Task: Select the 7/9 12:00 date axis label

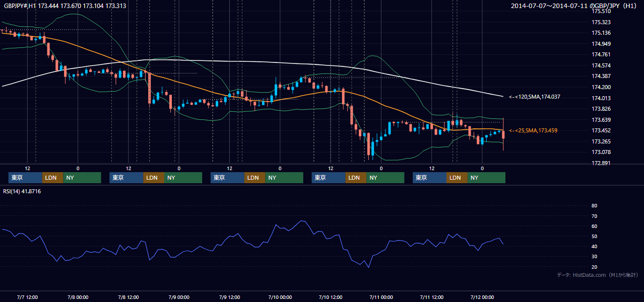Action: [229, 297]
